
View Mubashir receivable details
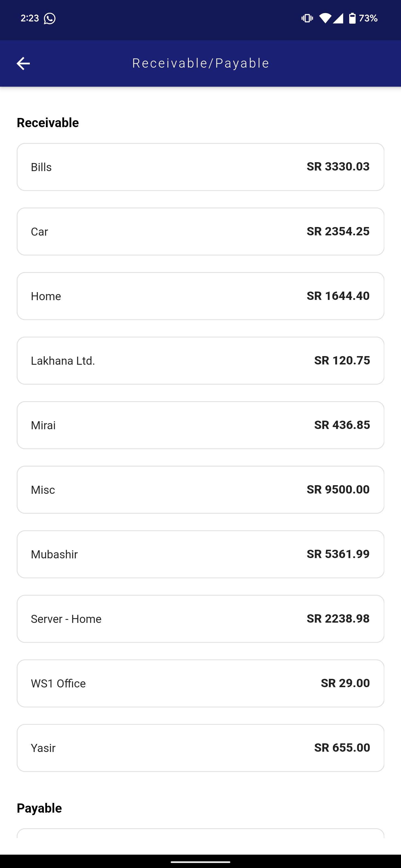(x=200, y=554)
